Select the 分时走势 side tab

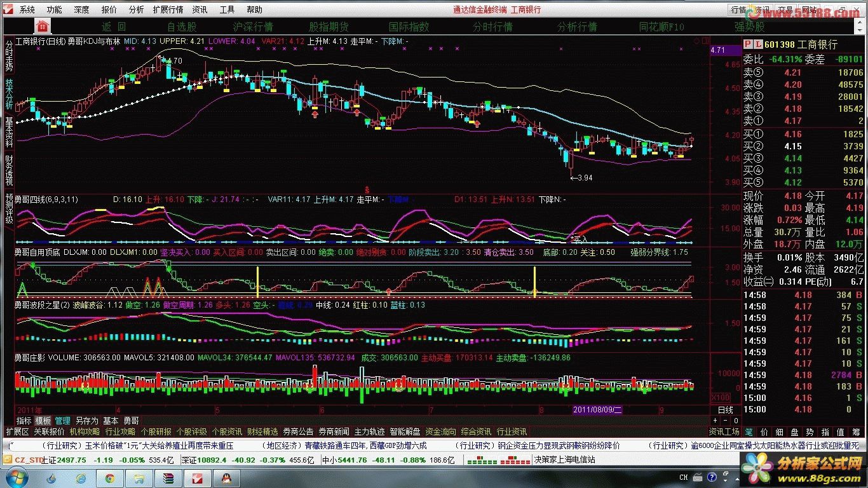click(8, 55)
